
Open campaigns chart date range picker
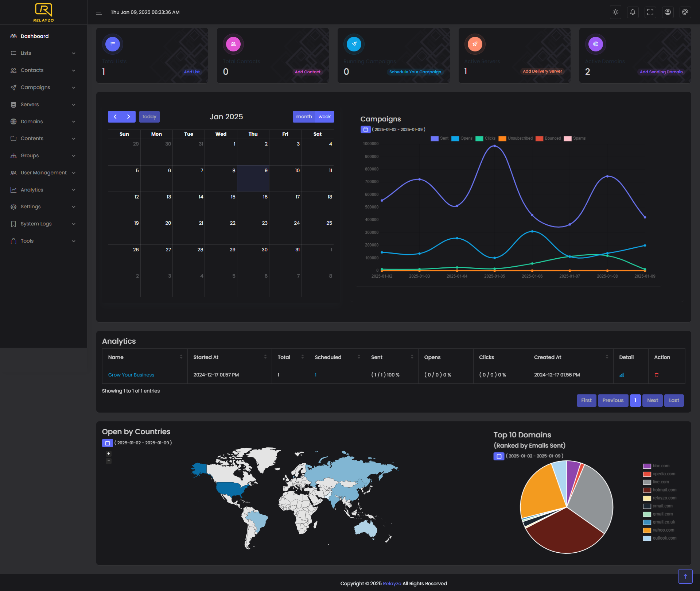[x=365, y=130]
